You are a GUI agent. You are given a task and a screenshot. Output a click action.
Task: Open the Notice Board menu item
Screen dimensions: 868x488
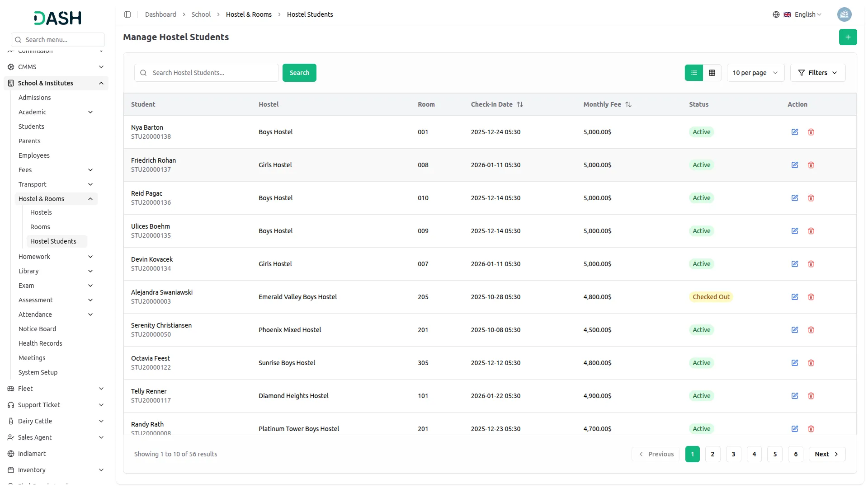tap(38, 329)
